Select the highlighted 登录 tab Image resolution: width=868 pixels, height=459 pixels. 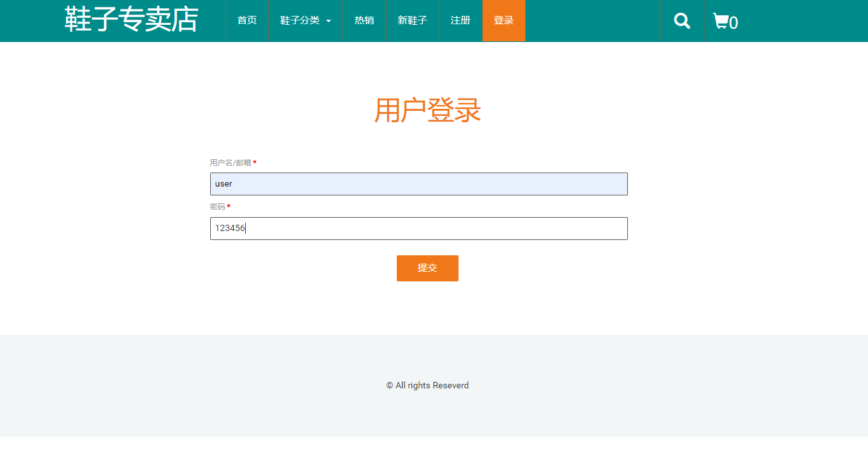504,20
